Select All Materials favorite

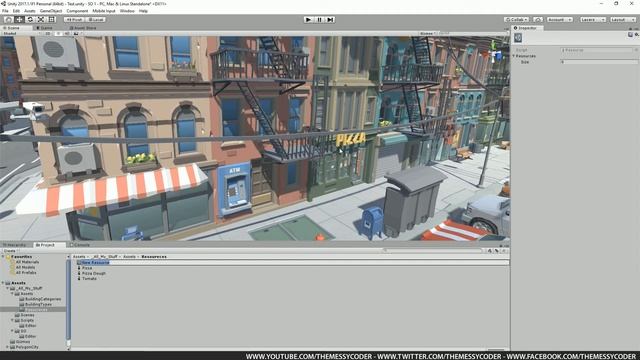(27, 262)
